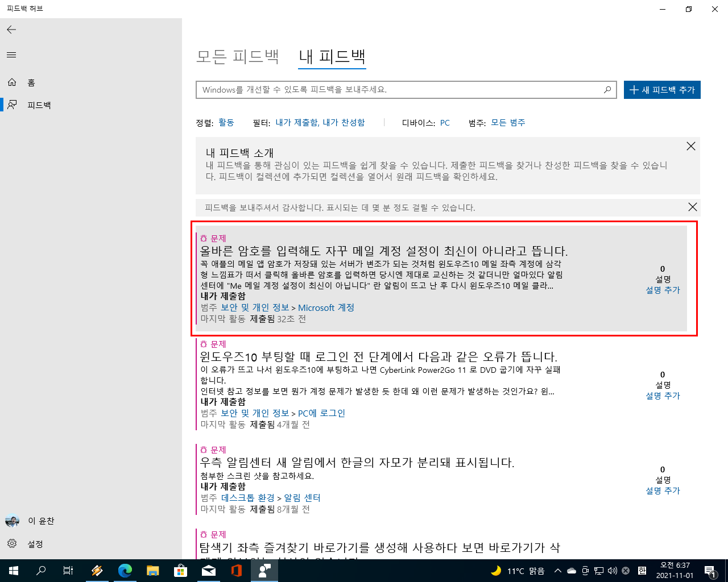Open Microsoft Edge from taskbar
728x582 pixels.
tap(125, 571)
